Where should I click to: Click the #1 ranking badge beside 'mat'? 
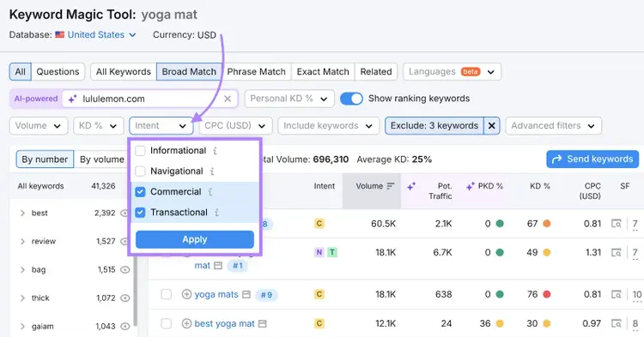click(x=238, y=266)
